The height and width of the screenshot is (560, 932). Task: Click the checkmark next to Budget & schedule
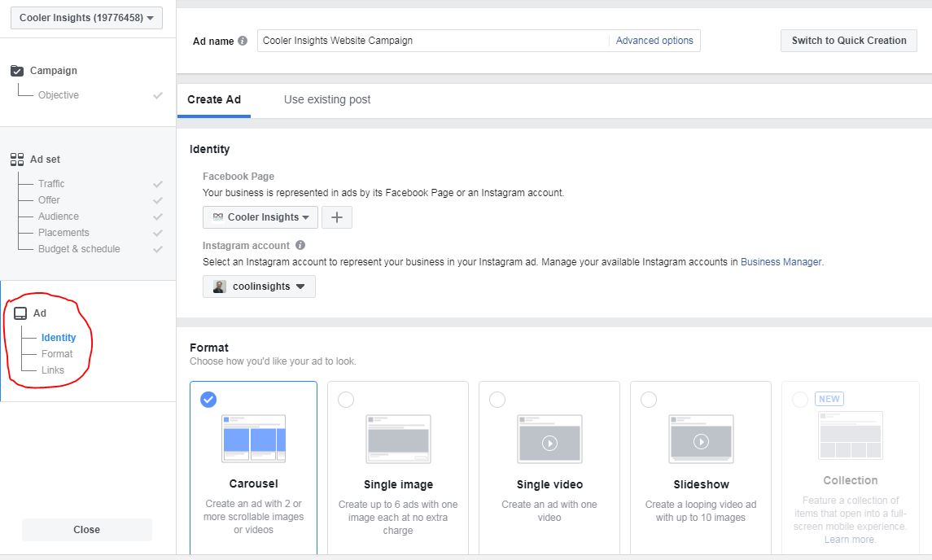click(158, 249)
